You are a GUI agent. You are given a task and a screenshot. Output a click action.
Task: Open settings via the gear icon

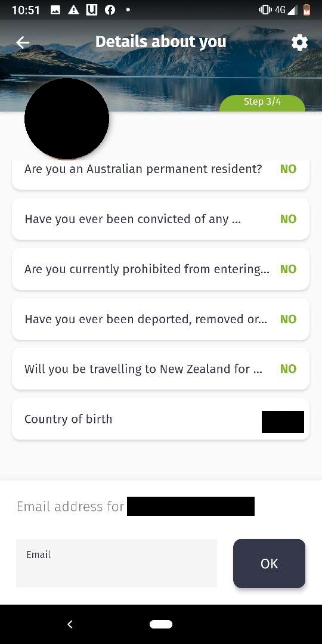299,42
